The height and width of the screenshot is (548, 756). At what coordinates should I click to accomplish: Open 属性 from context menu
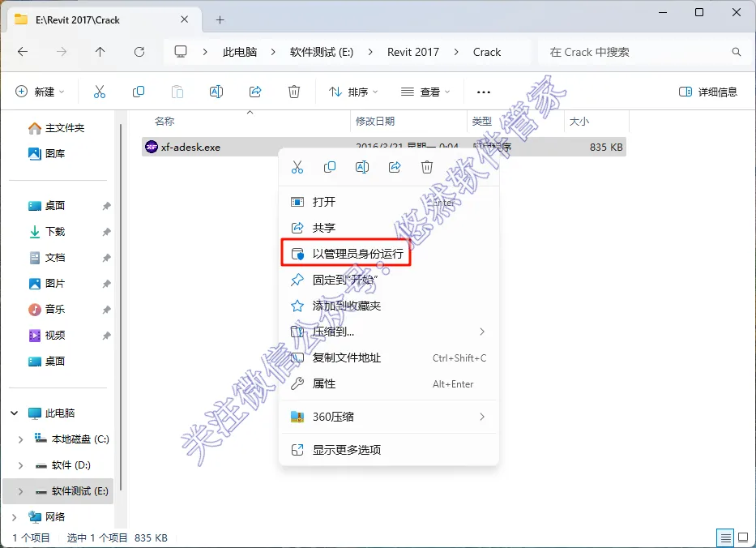click(x=389, y=383)
